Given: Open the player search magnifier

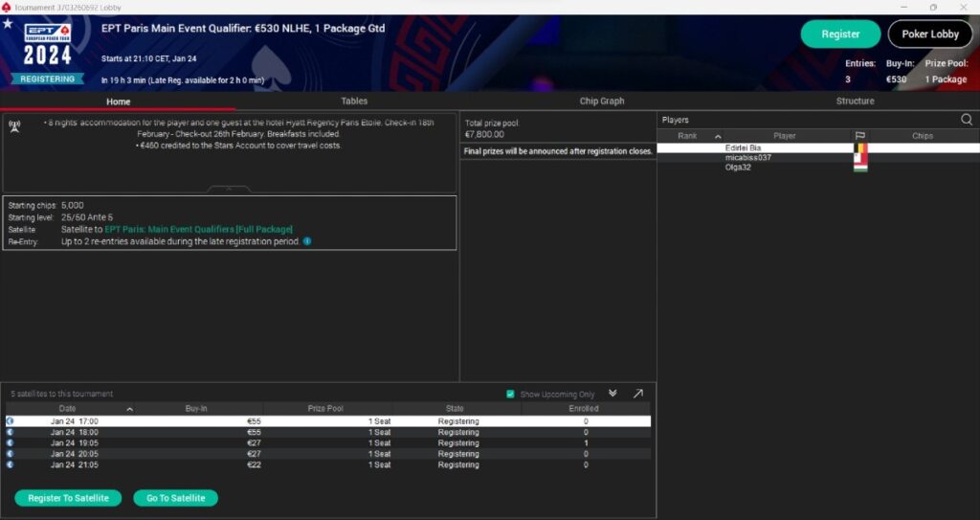Looking at the screenshot, I should point(967,120).
